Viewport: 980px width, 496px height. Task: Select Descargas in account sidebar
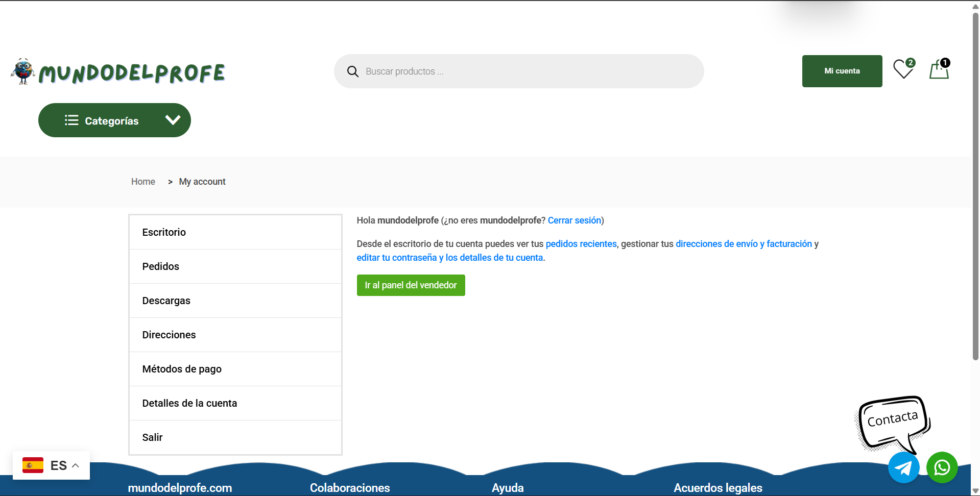pyautogui.click(x=166, y=301)
